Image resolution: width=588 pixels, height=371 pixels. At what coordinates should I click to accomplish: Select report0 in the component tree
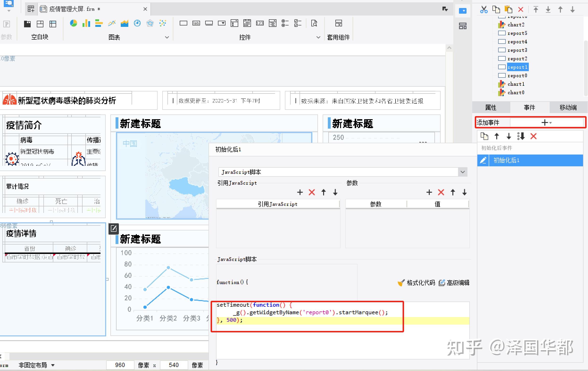(518, 75)
